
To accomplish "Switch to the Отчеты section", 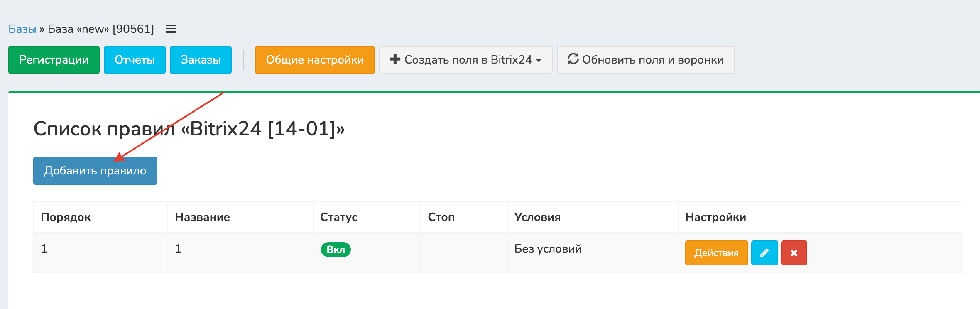I will point(135,60).
